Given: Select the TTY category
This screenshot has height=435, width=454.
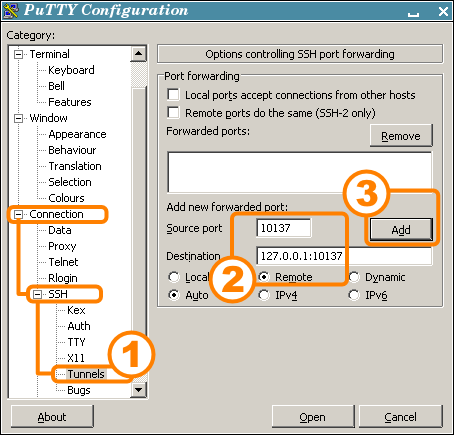Looking at the screenshot, I should click(x=76, y=342).
